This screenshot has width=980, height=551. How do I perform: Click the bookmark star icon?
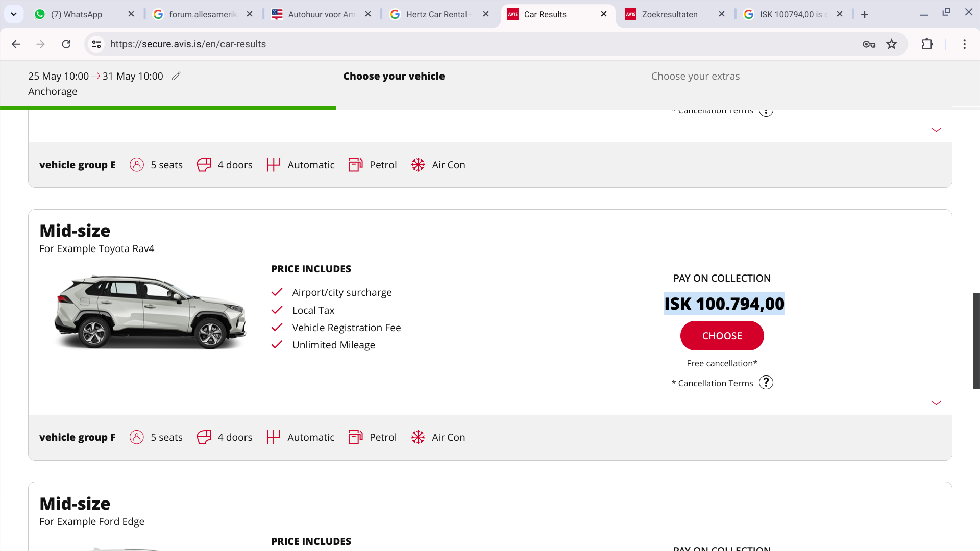tap(891, 44)
